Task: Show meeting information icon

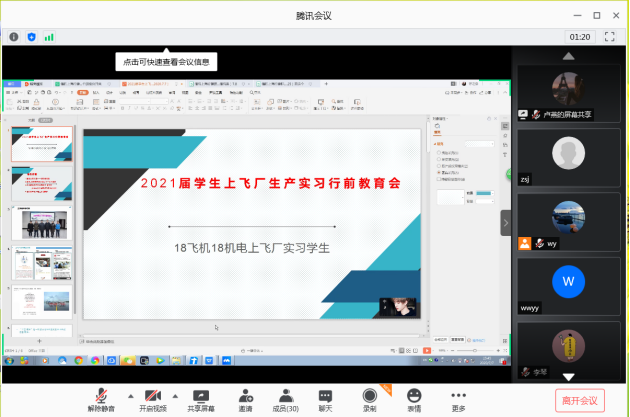Action: [x=14, y=37]
